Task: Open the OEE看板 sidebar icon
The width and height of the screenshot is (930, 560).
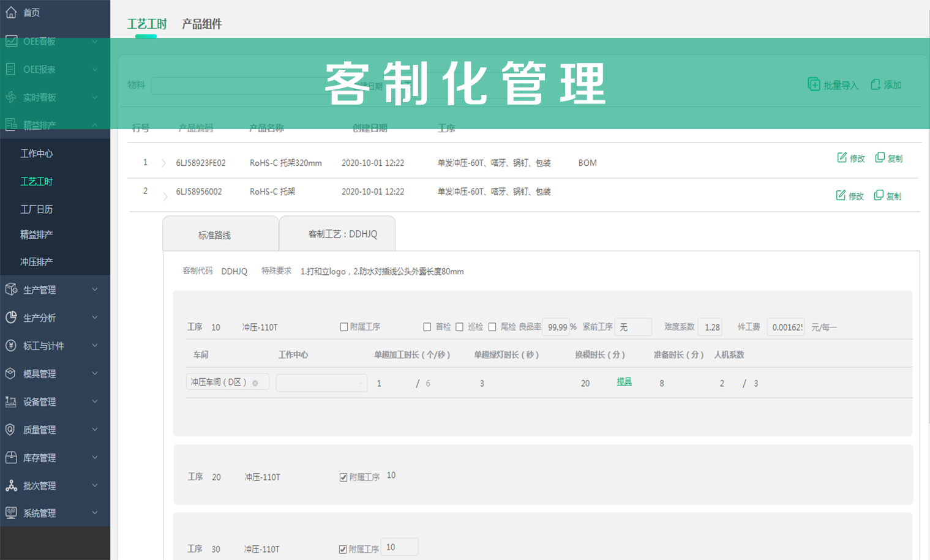Action: point(10,41)
